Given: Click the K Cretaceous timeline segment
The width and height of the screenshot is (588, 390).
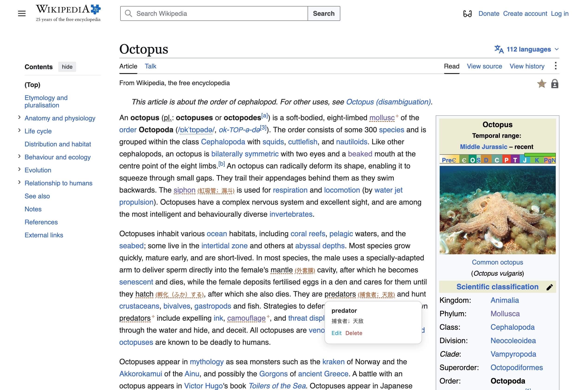Looking at the screenshot, I should (x=537, y=160).
